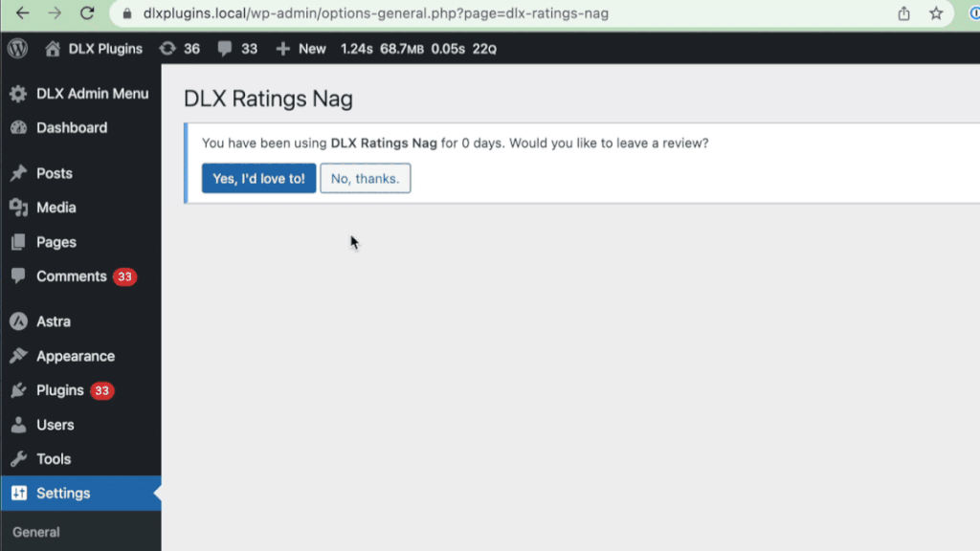Bookmark this page with the star
Screen dimensions: 980x551
pos(936,13)
